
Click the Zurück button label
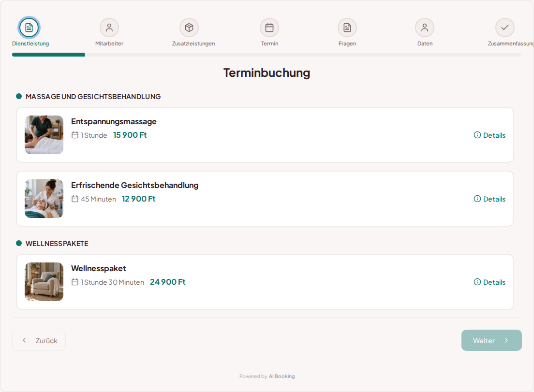point(46,341)
